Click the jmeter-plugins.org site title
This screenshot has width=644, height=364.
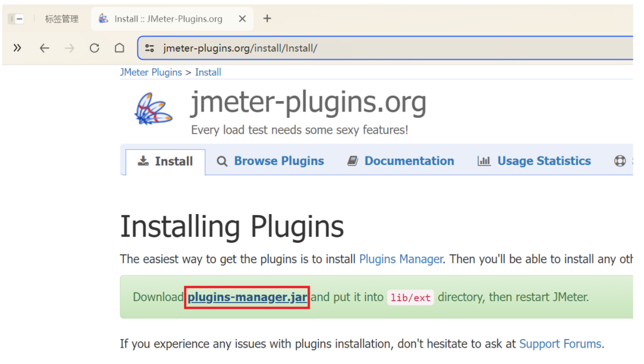coord(308,102)
